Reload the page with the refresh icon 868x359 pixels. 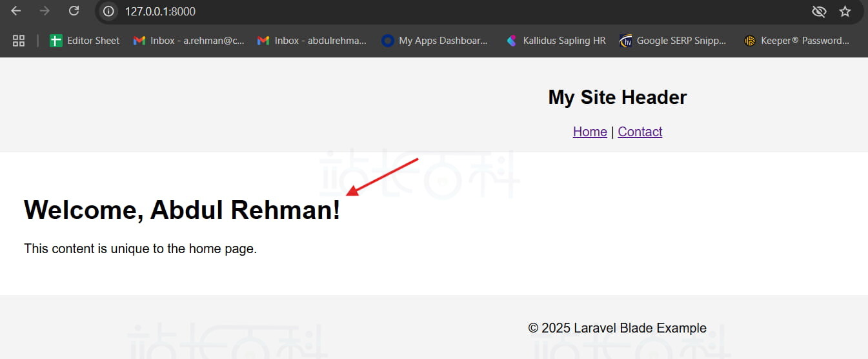74,11
